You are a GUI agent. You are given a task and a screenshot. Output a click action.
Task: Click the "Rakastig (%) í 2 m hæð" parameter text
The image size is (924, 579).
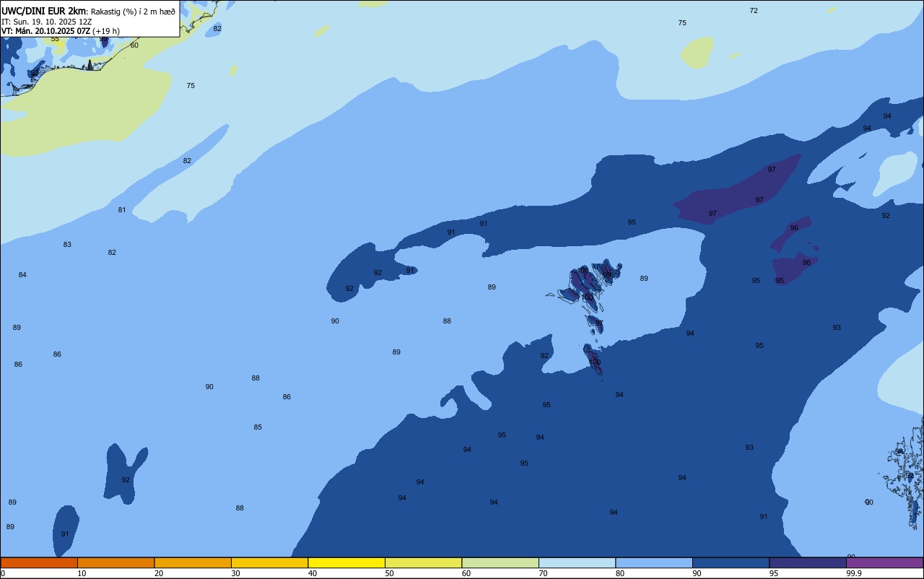pyautogui.click(x=133, y=12)
